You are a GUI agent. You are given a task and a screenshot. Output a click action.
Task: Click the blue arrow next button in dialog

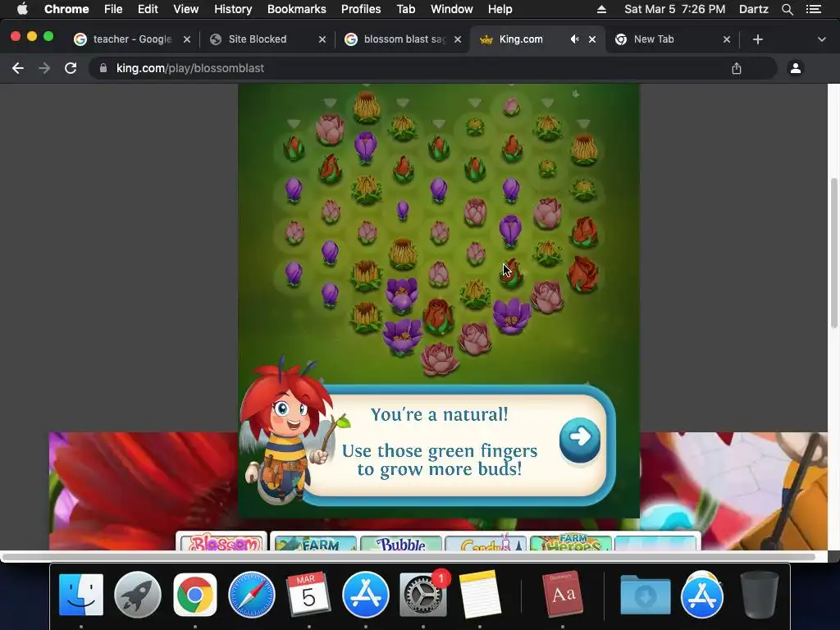click(x=580, y=439)
